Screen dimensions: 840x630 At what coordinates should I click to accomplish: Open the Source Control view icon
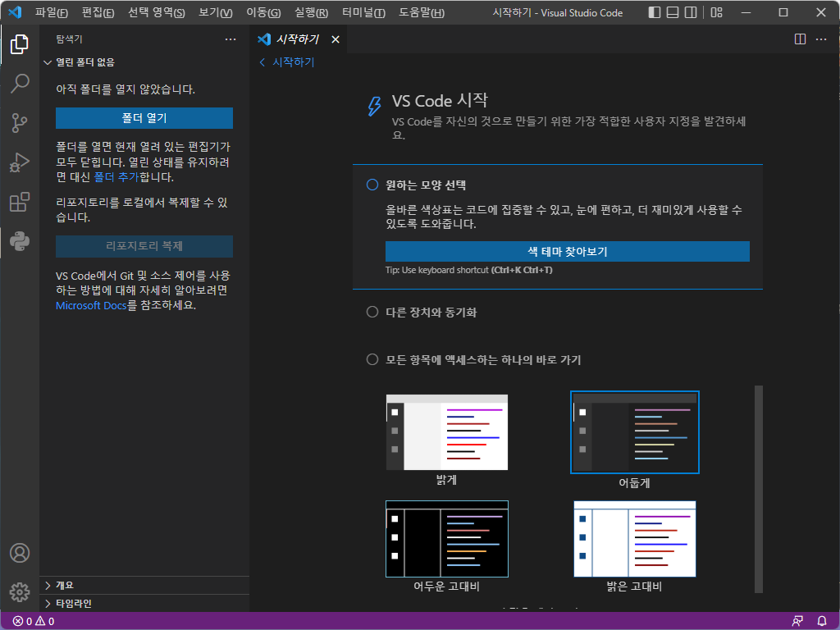[20, 123]
